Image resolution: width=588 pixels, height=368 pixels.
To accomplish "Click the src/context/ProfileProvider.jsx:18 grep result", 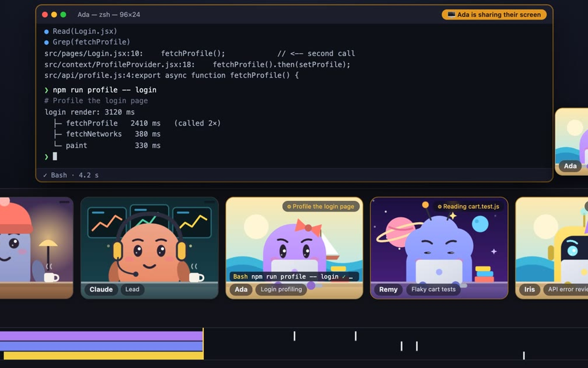I will click(197, 65).
